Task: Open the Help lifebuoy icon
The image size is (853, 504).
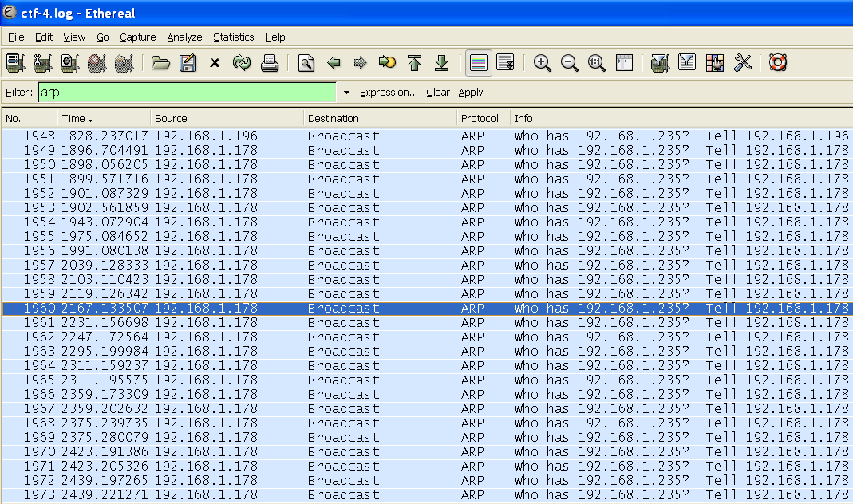Action: pyautogui.click(x=778, y=63)
